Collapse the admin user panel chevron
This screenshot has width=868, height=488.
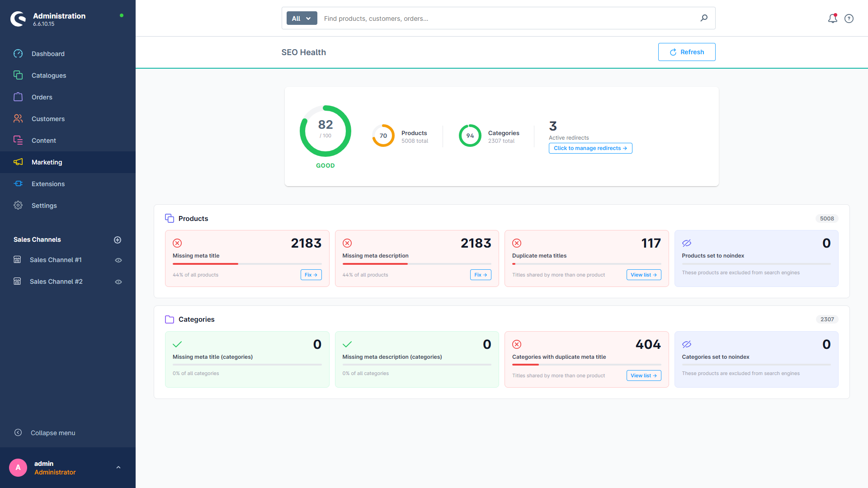pyautogui.click(x=118, y=467)
